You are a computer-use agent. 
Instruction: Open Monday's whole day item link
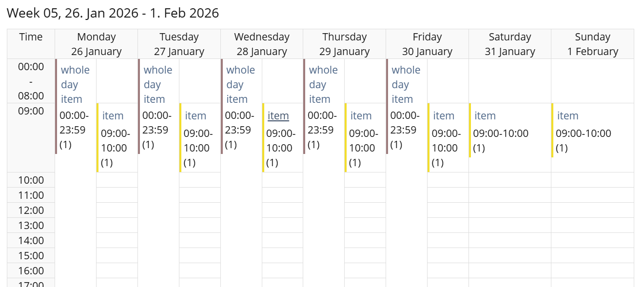point(75,84)
